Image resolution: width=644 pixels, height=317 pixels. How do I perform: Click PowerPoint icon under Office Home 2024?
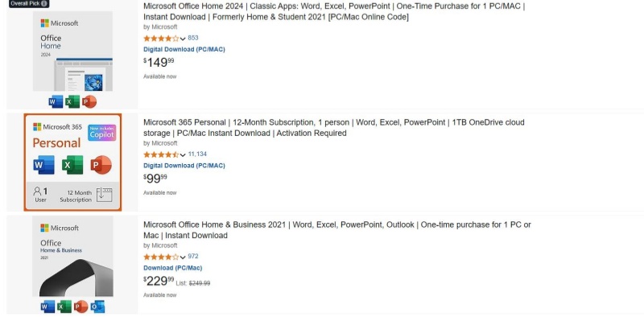point(89,101)
